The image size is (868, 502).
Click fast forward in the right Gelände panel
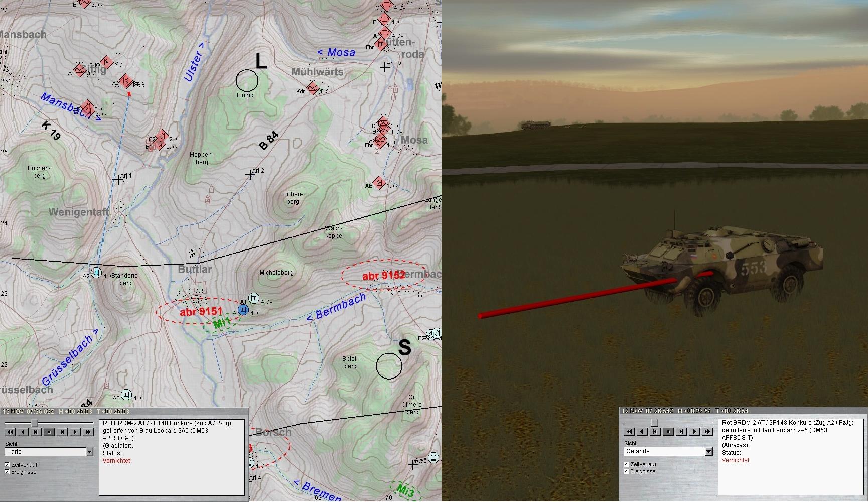707,432
